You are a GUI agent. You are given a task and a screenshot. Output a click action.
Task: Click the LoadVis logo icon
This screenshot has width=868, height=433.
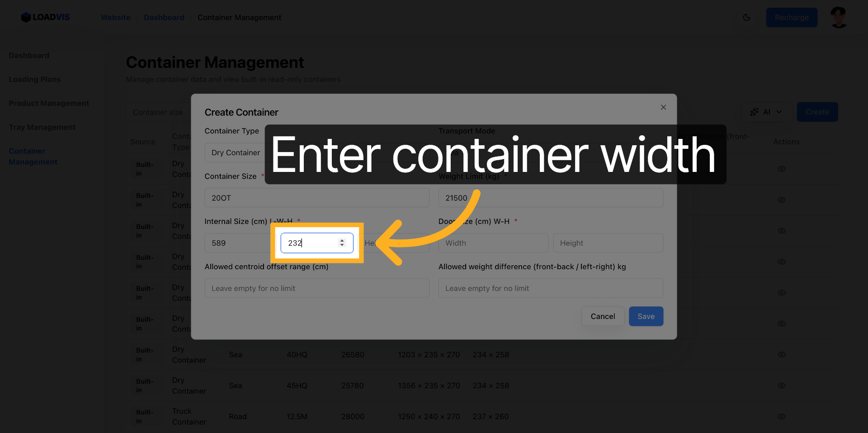(x=26, y=17)
